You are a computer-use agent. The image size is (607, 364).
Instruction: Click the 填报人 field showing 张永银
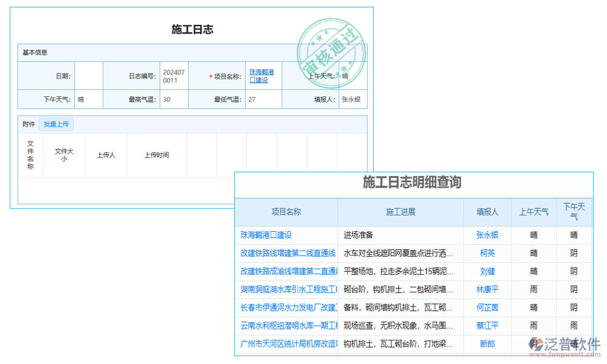352,98
